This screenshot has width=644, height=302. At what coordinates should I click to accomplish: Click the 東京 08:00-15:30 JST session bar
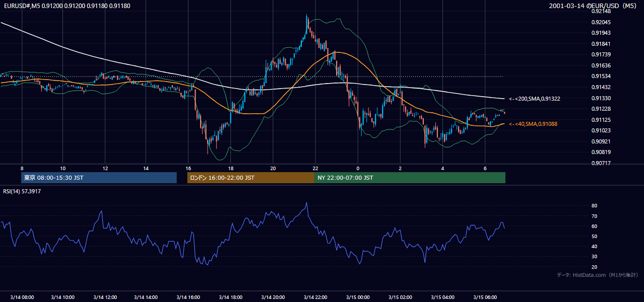(x=99, y=178)
